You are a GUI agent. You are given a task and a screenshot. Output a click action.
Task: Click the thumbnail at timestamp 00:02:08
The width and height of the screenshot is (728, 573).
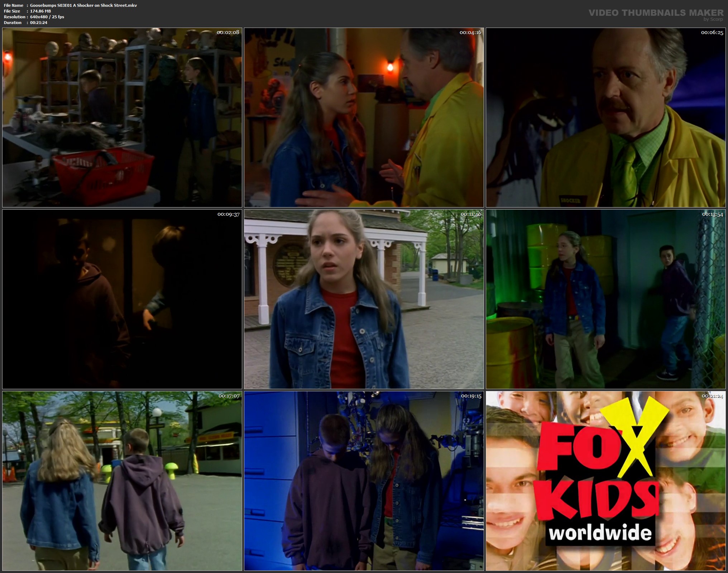pos(122,118)
